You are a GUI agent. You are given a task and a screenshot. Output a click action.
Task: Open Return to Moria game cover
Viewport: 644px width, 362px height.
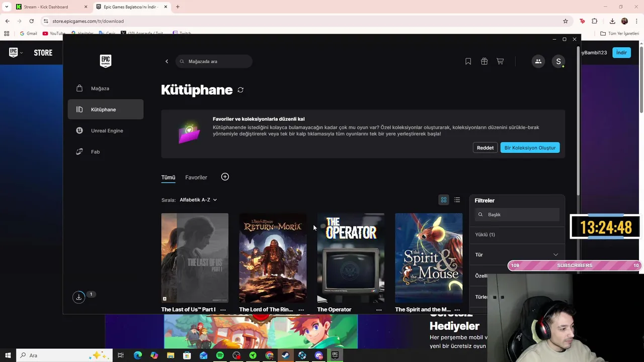pos(273,258)
